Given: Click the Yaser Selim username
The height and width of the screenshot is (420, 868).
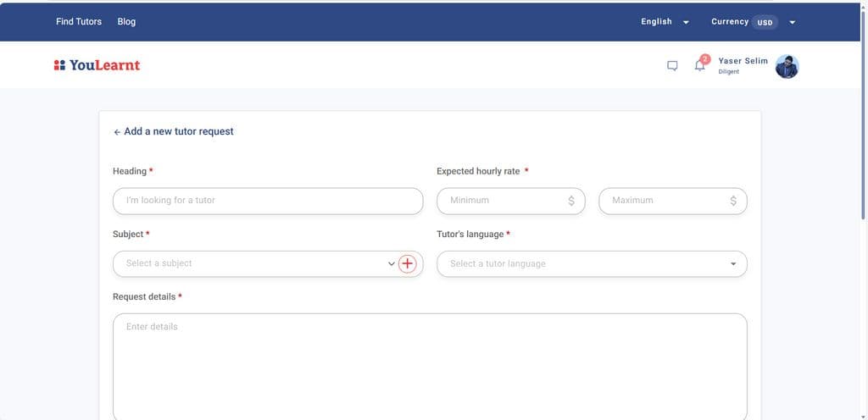Looking at the screenshot, I should click(x=743, y=61).
